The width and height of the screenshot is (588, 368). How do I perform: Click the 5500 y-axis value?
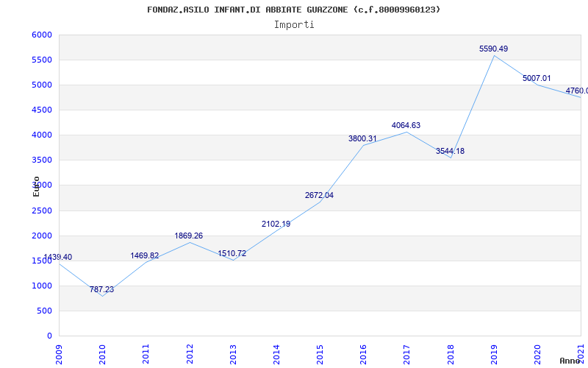(42, 60)
